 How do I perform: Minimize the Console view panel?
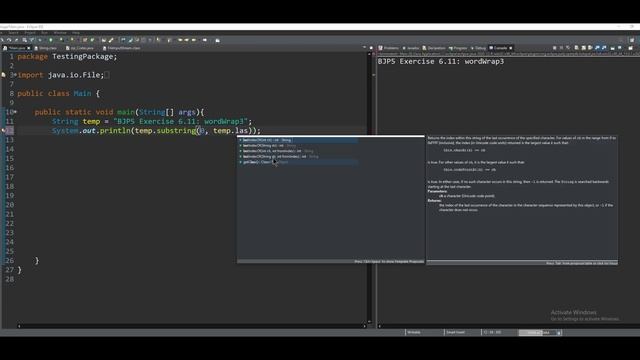[613, 48]
